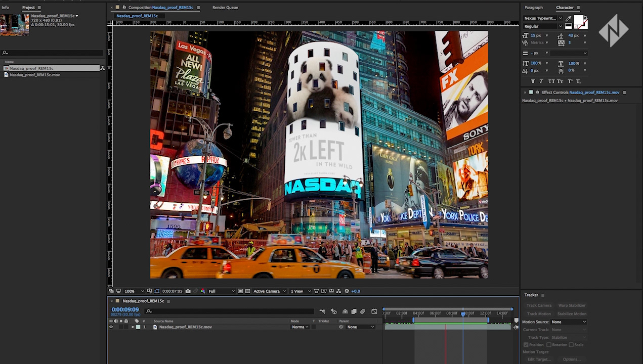This screenshot has height=364, width=643.
Task: Toggle fast previews icon in viewer footer
Action: [x=324, y=291]
